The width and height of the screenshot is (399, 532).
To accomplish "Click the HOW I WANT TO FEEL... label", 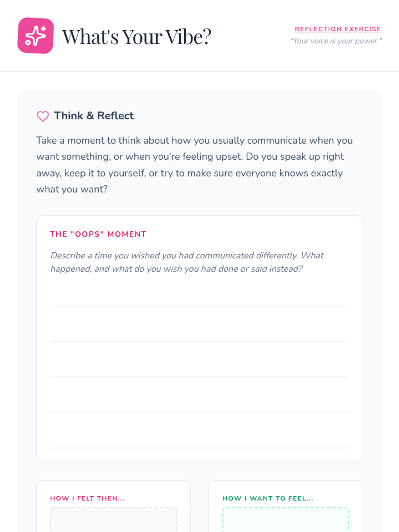I will pyautogui.click(x=268, y=498).
